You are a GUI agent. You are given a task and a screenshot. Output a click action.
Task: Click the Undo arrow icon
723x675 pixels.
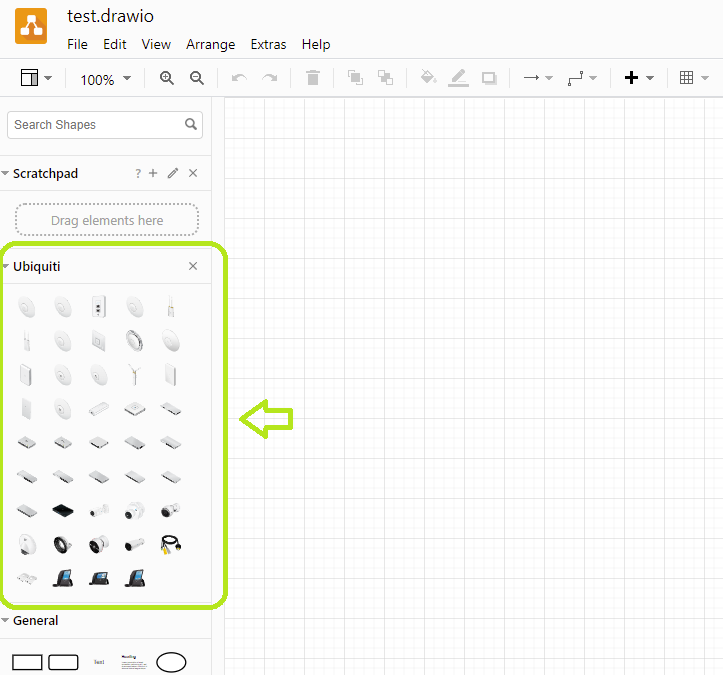239,78
